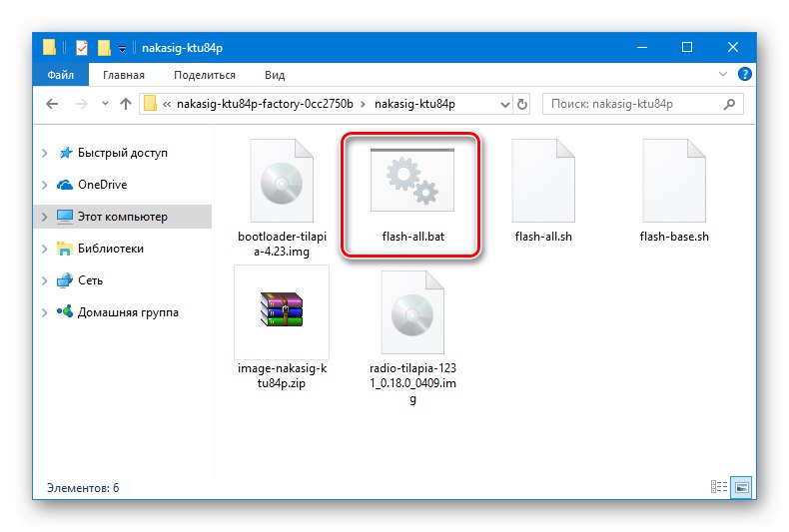Expand the ribbon with the chevron
This screenshot has height=532, width=789.
pyautogui.click(x=723, y=75)
